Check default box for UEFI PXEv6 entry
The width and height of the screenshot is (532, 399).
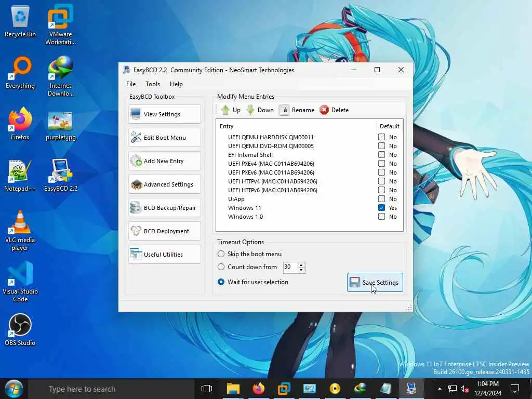pyautogui.click(x=382, y=172)
